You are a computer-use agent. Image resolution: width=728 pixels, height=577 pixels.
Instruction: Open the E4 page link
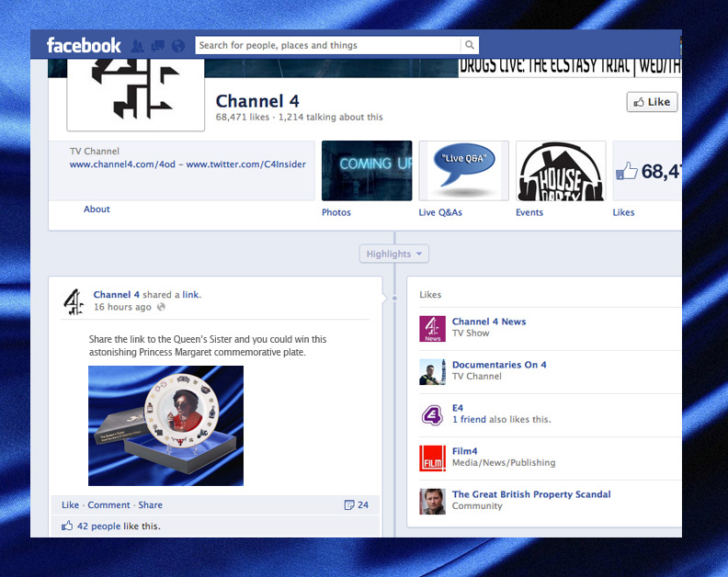(458, 408)
